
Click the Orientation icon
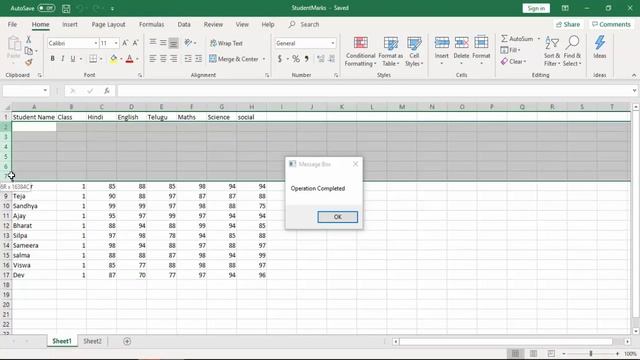(x=188, y=42)
